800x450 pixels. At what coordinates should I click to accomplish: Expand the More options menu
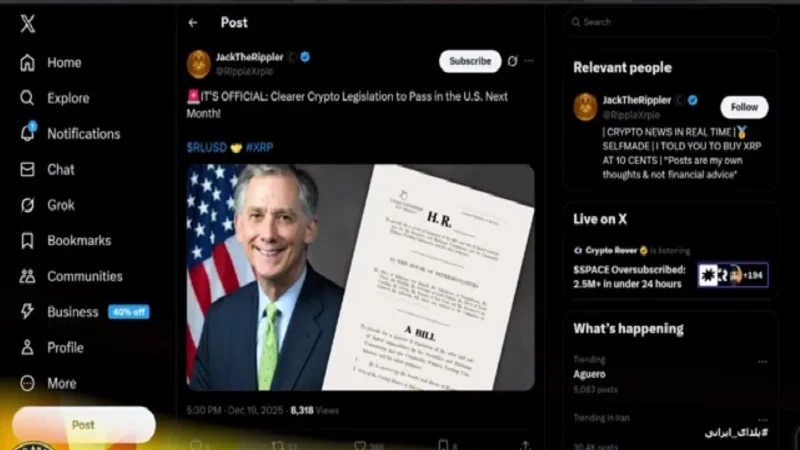pyautogui.click(x=61, y=383)
